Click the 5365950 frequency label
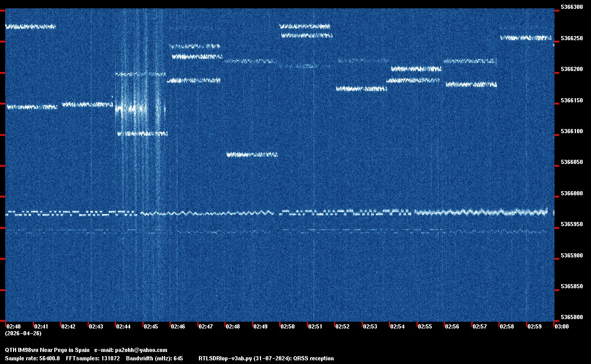The height and width of the screenshot is (364, 591). coord(571,224)
